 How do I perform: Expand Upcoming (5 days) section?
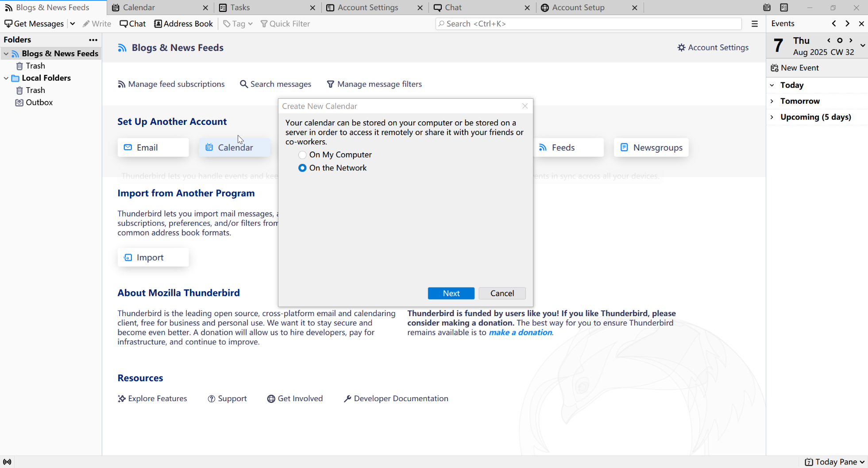772,117
